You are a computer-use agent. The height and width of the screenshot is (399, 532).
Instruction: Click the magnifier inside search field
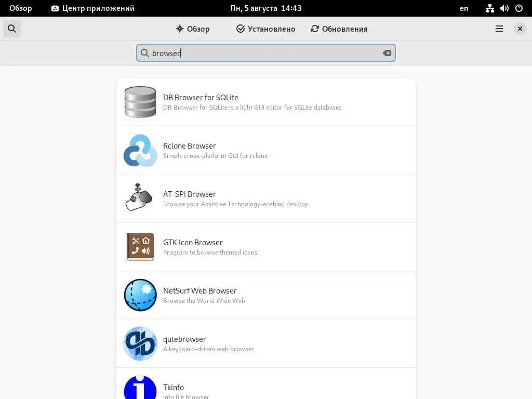coord(145,54)
